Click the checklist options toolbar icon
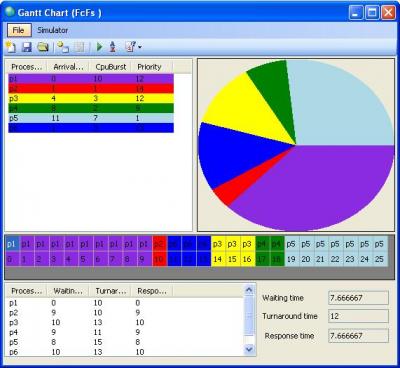400x368 pixels. click(130, 47)
